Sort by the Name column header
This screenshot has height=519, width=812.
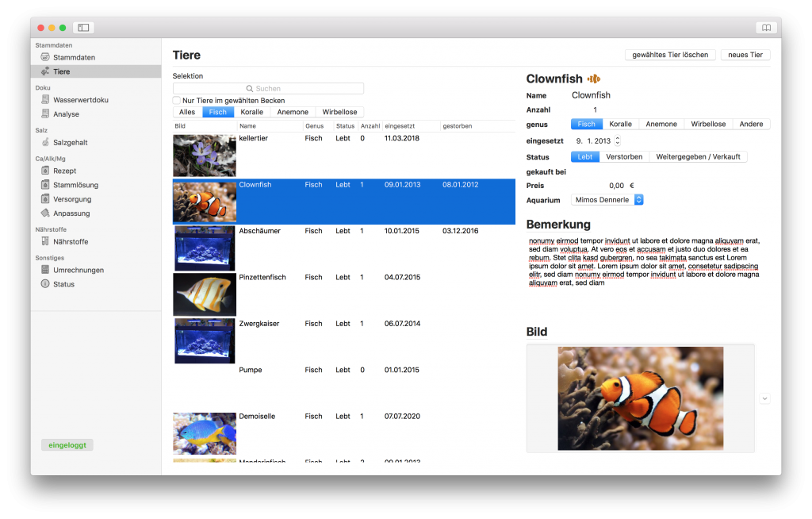270,126
